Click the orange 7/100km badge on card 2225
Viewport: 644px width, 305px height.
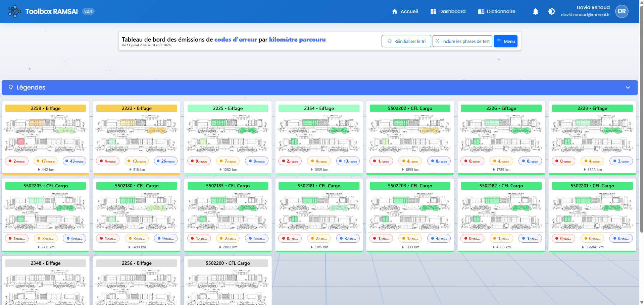click(x=228, y=161)
